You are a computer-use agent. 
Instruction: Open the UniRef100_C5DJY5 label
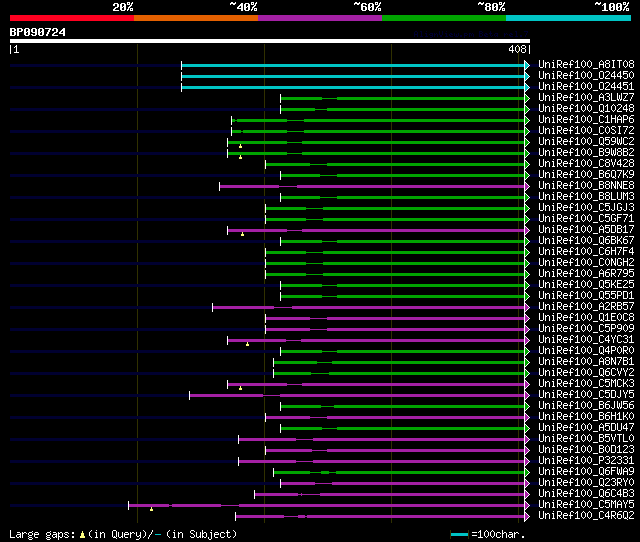coord(586,395)
